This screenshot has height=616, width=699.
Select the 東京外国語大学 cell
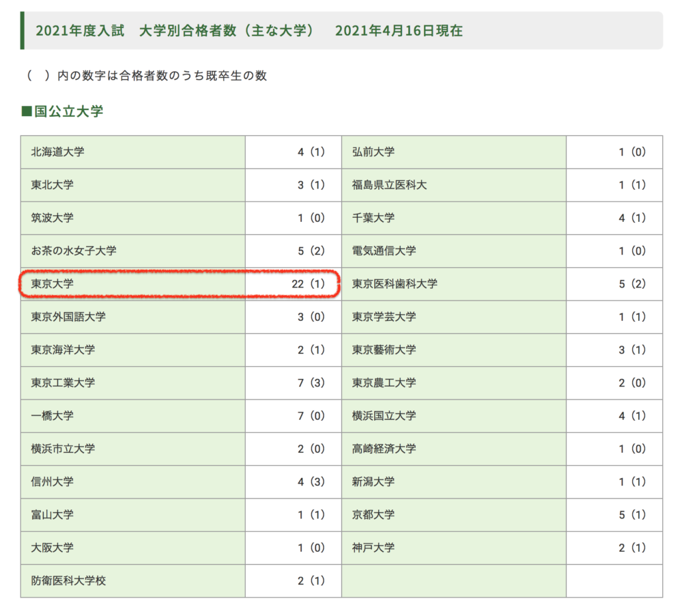coord(133,317)
